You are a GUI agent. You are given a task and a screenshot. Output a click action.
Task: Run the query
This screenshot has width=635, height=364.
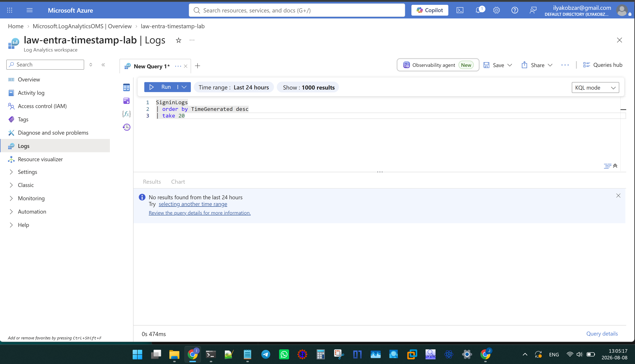pyautogui.click(x=161, y=87)
